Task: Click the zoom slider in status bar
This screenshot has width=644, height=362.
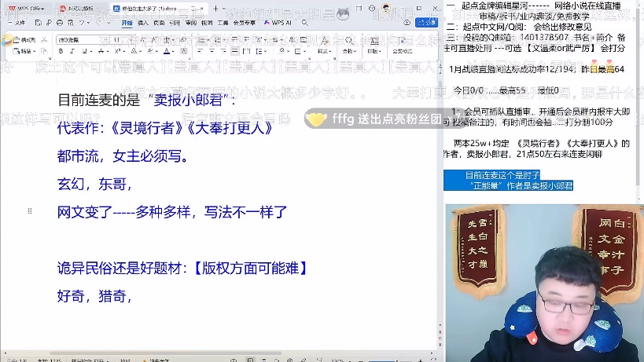Action: tap(390, 360)
